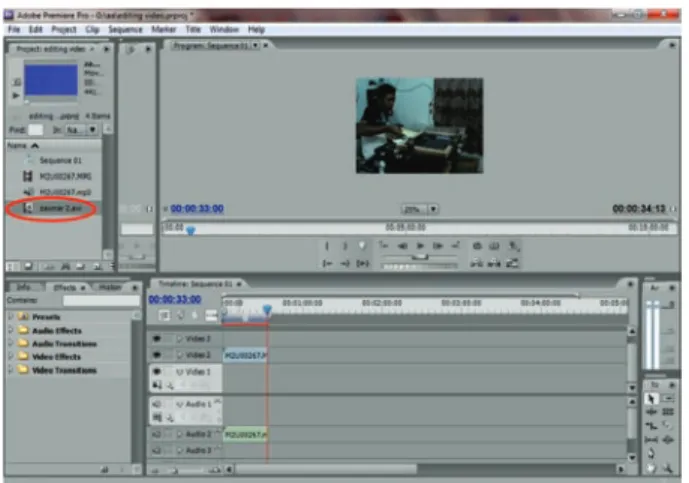Expand the Video Transitions folder
The image size is (689, 483).
pos(11,370)
